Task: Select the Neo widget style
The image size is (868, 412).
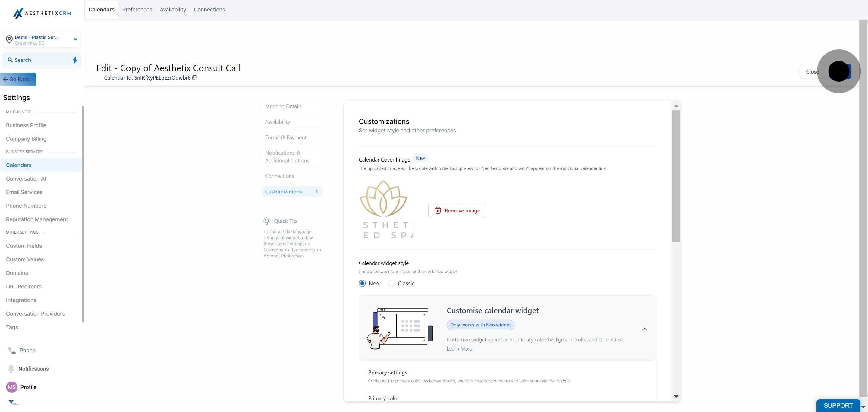Action: click(x=362, y=283)
